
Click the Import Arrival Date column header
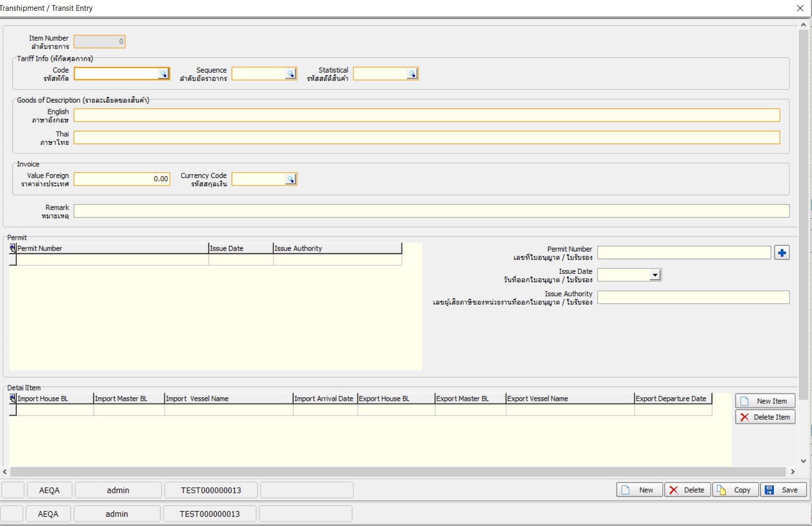pyautogui.click(x=325, y=399)
